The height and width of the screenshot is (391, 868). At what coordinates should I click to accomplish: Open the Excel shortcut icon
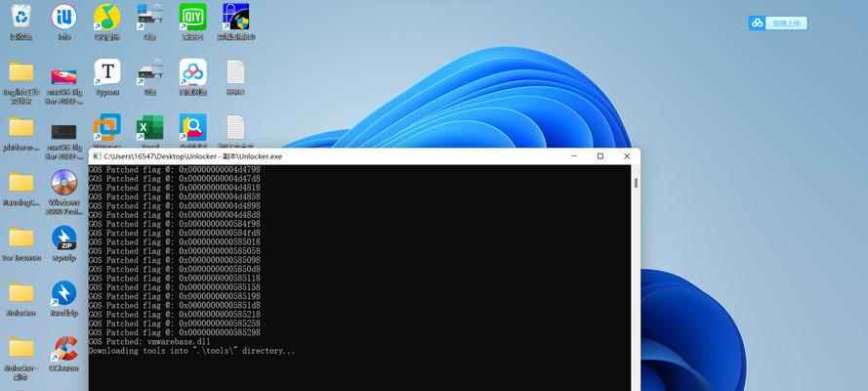point(150,127)
